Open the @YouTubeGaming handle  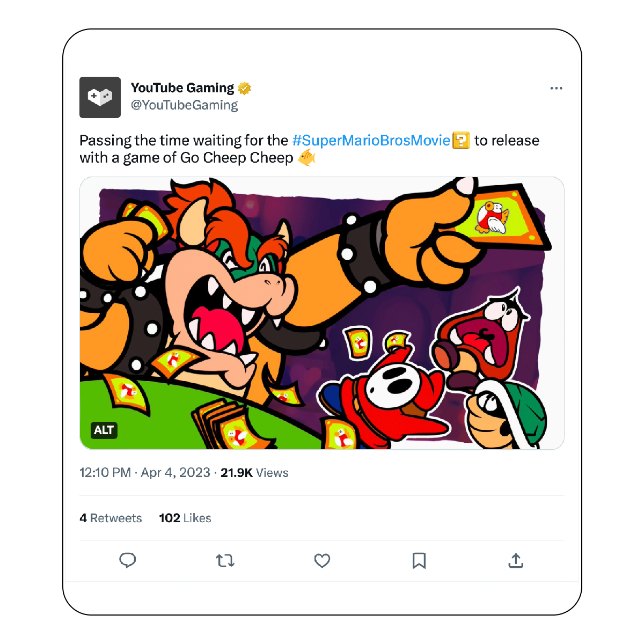(184, 105)
